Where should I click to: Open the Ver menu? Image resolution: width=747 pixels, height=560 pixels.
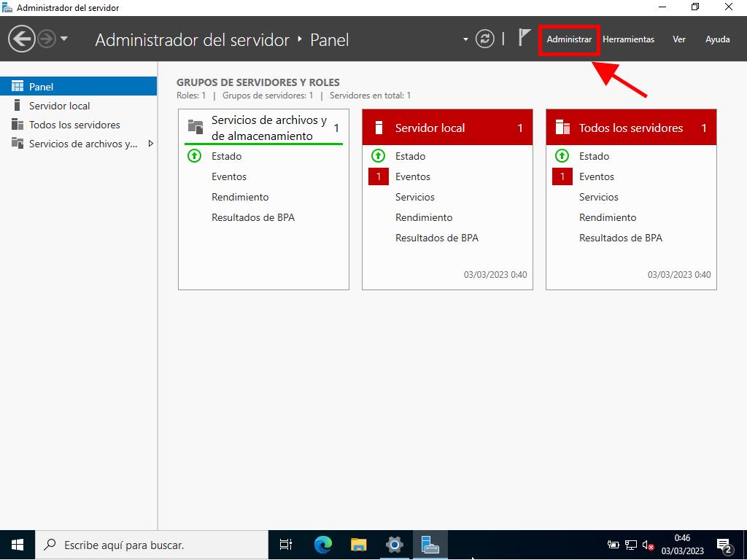pos(678,39)
